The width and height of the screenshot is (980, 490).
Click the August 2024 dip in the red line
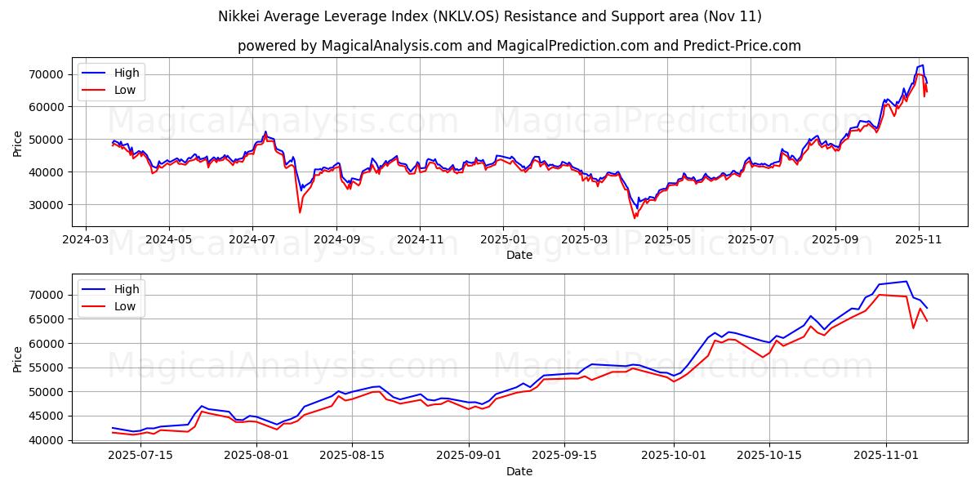tap(300, 212)
